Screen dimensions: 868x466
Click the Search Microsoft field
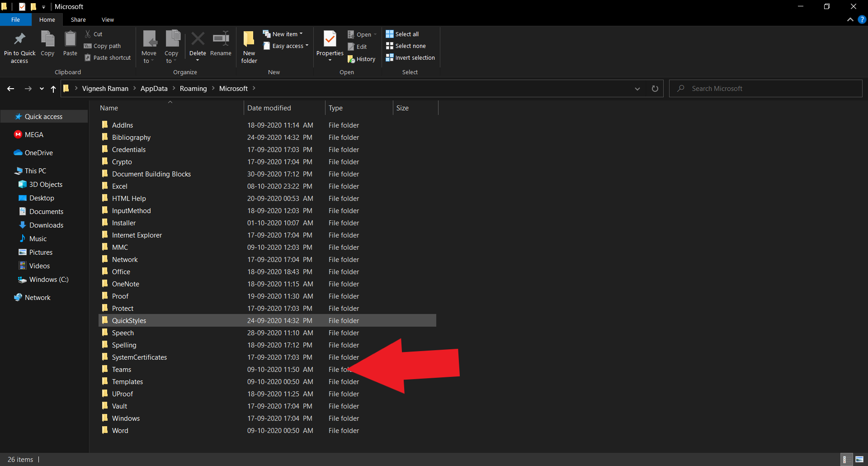(x=766, y=89)
